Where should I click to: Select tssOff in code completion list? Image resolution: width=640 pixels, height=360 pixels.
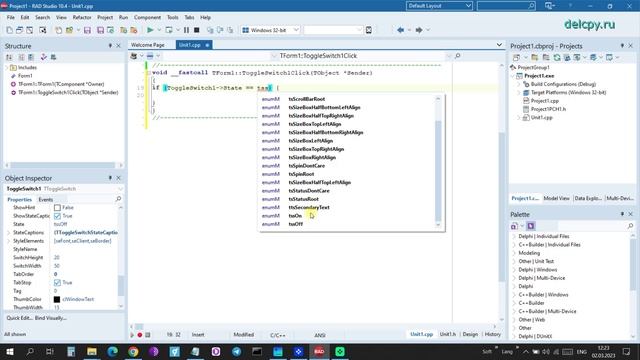coord(296,224)
